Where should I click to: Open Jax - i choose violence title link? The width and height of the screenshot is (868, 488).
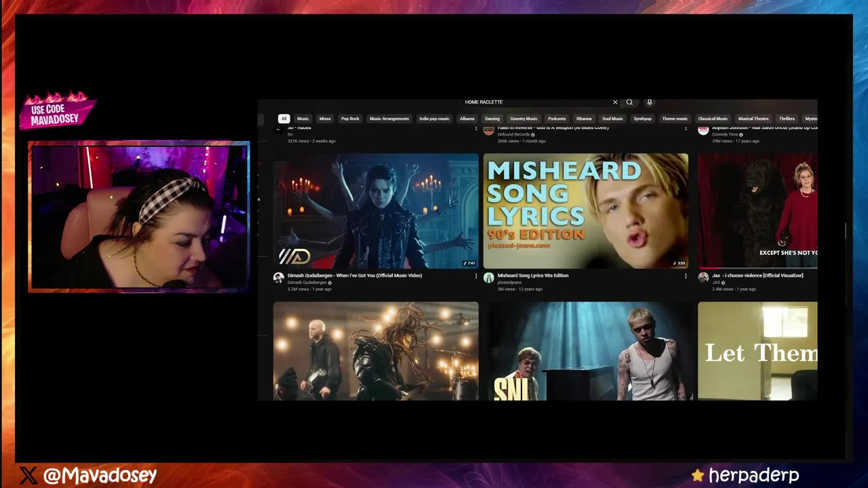(x=757, y=275)
